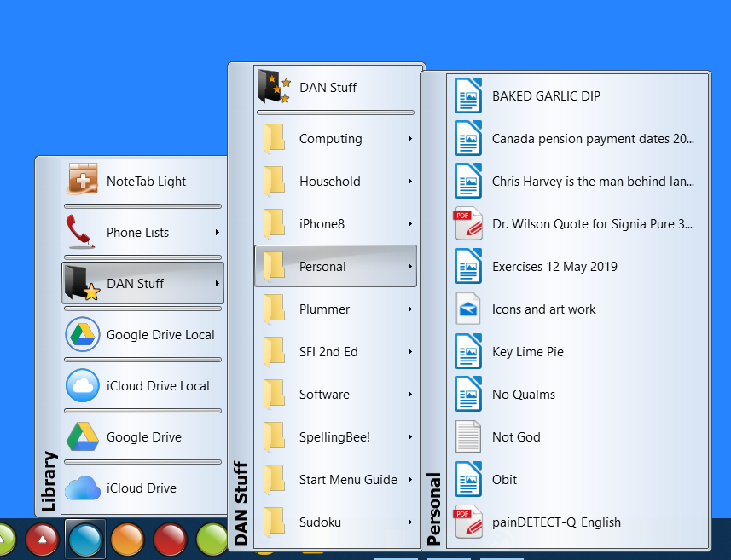
Task: Expand the Sudoku folder submenu arrow
Action: coord(409,522)
